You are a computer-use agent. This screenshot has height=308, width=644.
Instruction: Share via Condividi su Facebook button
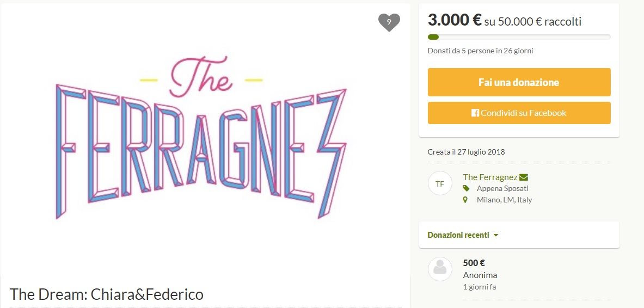pyautogui.click(x=519, y=113)
